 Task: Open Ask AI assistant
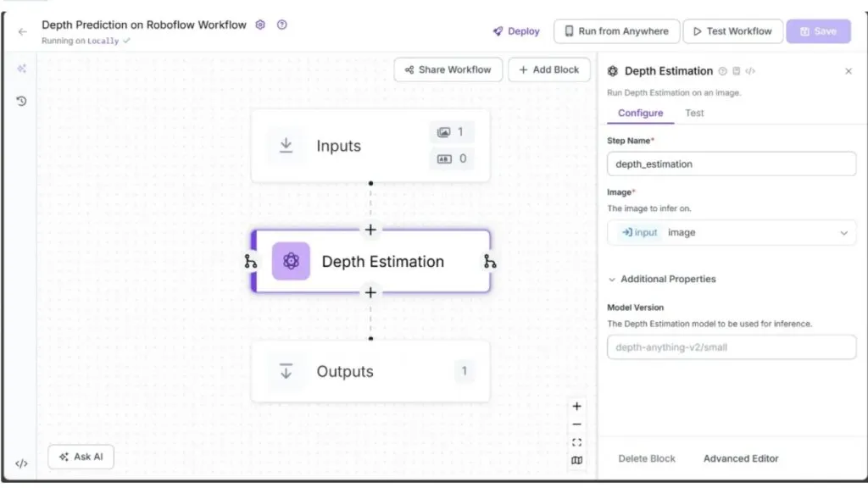click(81, 457)
